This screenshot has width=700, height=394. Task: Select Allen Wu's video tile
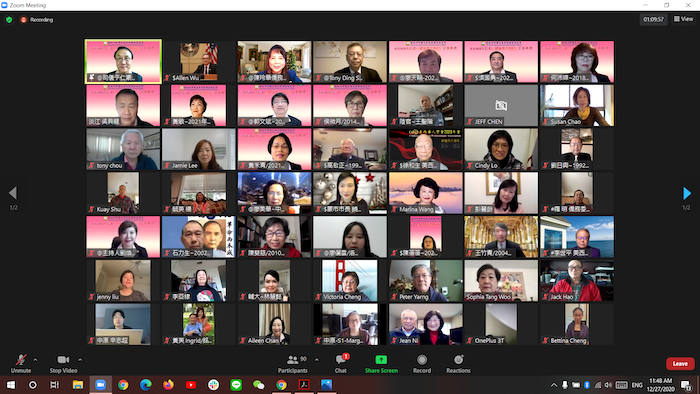tap(199, 61)
